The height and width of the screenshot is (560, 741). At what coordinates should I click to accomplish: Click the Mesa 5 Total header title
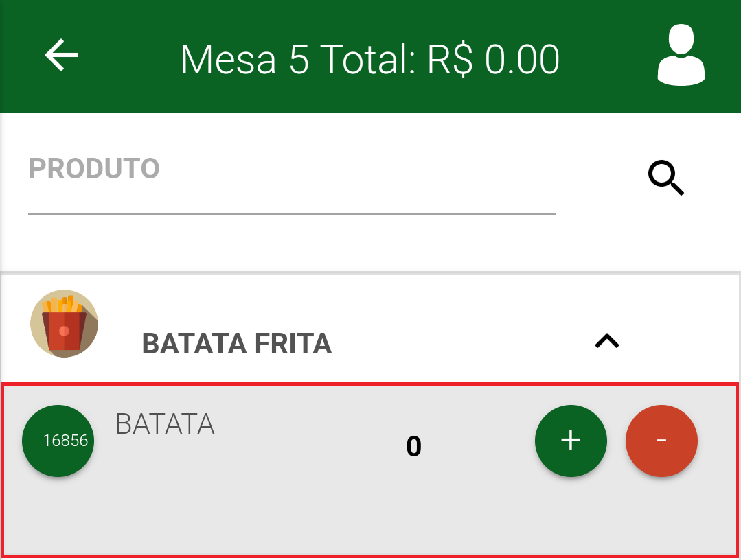[370, 60]
